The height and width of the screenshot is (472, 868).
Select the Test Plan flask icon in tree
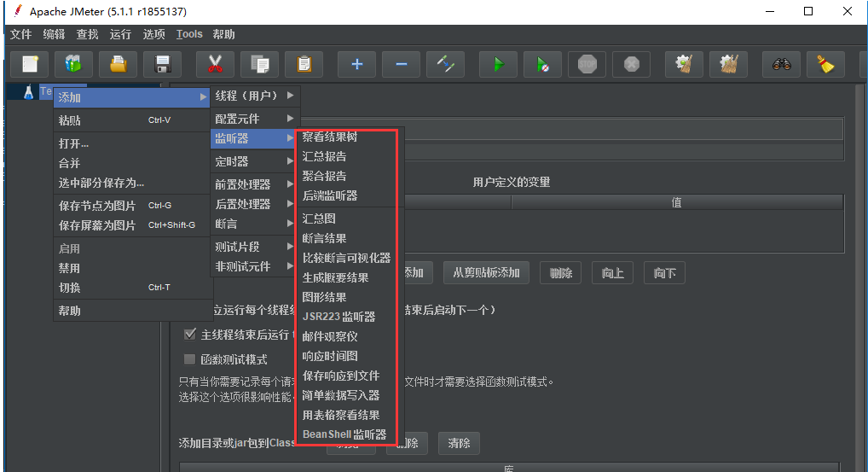28,92
